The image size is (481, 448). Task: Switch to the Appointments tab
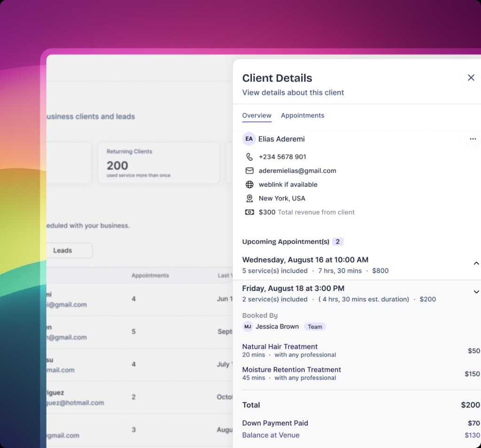[303, 116]
